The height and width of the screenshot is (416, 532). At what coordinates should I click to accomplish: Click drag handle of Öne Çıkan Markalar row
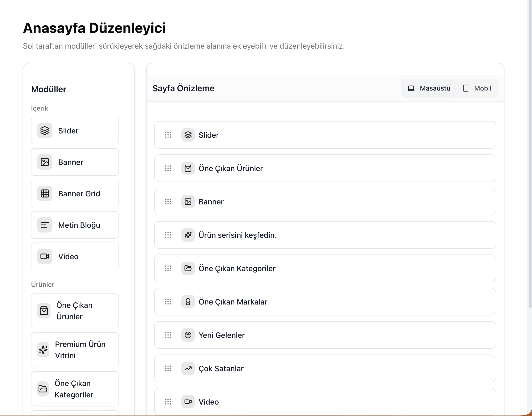coord(168,302)
